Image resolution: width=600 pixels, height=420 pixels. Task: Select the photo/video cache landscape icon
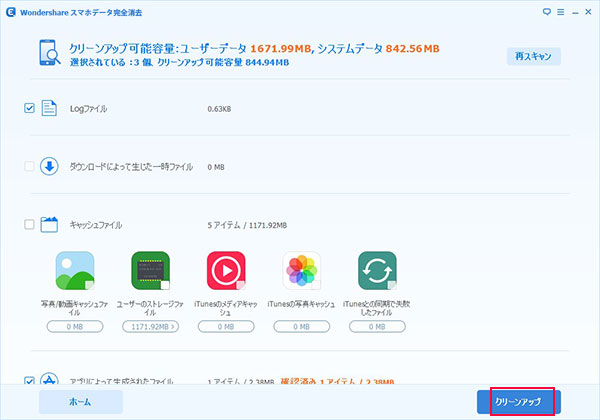75,270
